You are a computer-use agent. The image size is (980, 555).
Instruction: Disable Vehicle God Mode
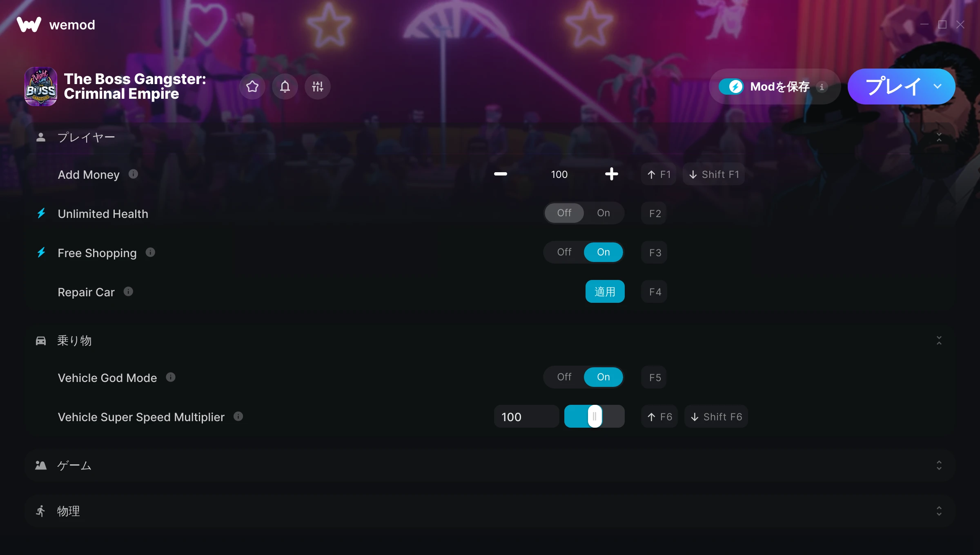pyautogui.click(x=564, y=377)
